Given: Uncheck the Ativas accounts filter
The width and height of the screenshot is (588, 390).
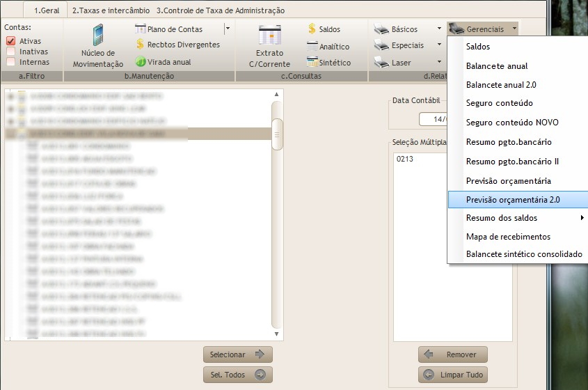Looking at the screenshot, I should (x=11, y=41).
